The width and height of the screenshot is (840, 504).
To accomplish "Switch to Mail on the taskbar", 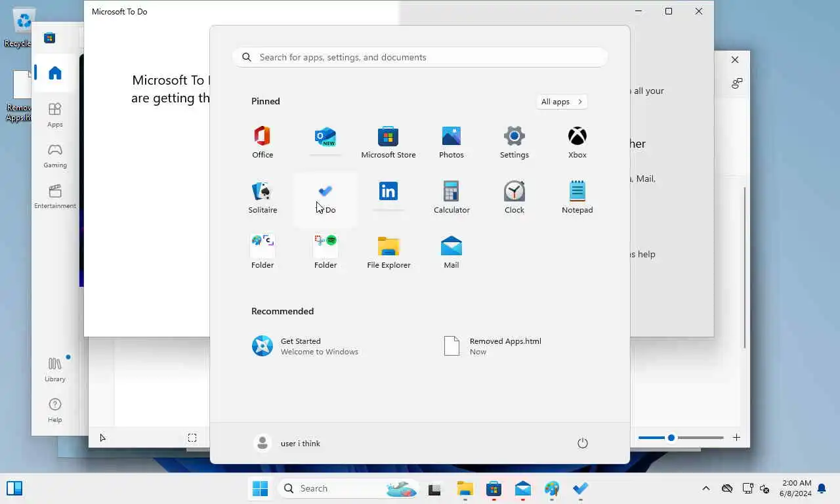I will click(x=523, y=489).
